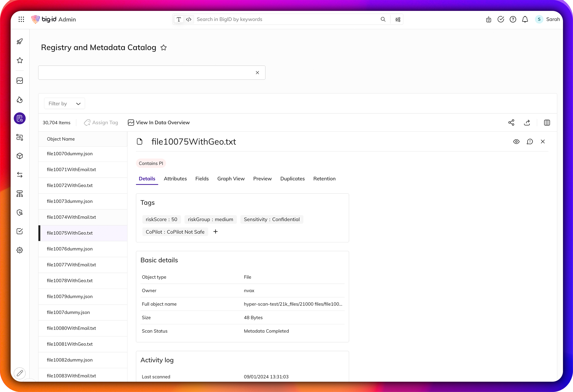The height and width of the screenshot is (392, 573).
Task: Toggle the eye watch icon
Action: pyautogui.click(x=516, y=142)
